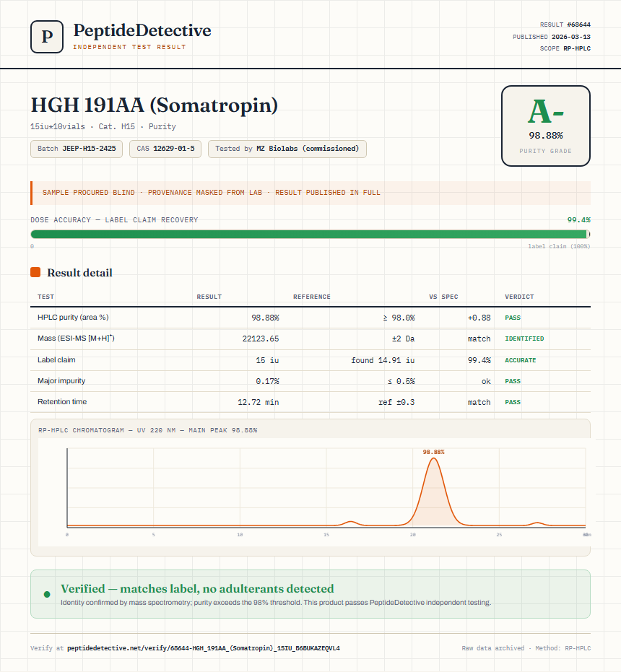Screen dimensions: 621x672
Task: Click the RESULT #68644 number
Action: pyautogui.click(x=565, y=25)
